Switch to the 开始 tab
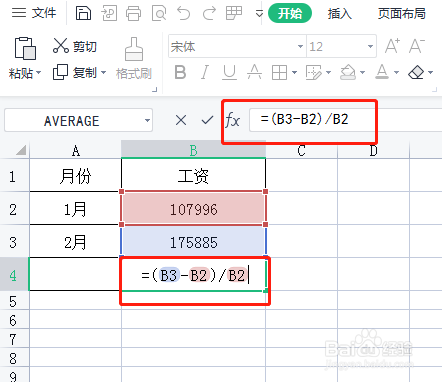 290,13
